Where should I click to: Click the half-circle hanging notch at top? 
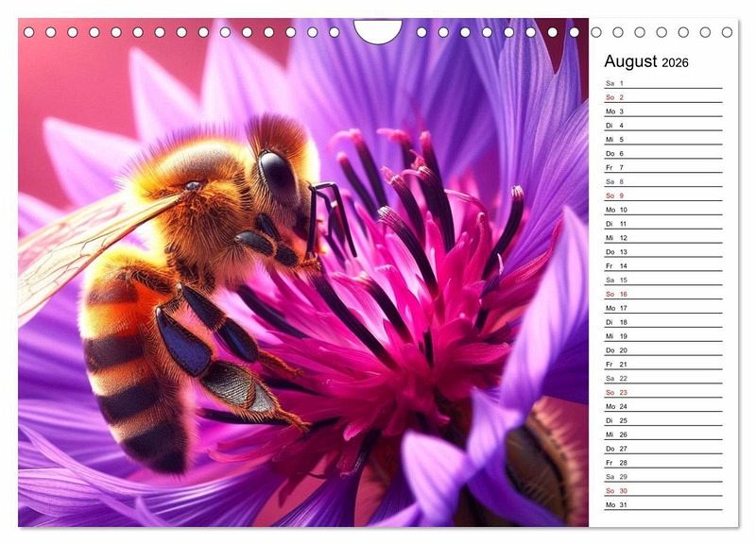point(378,30)
